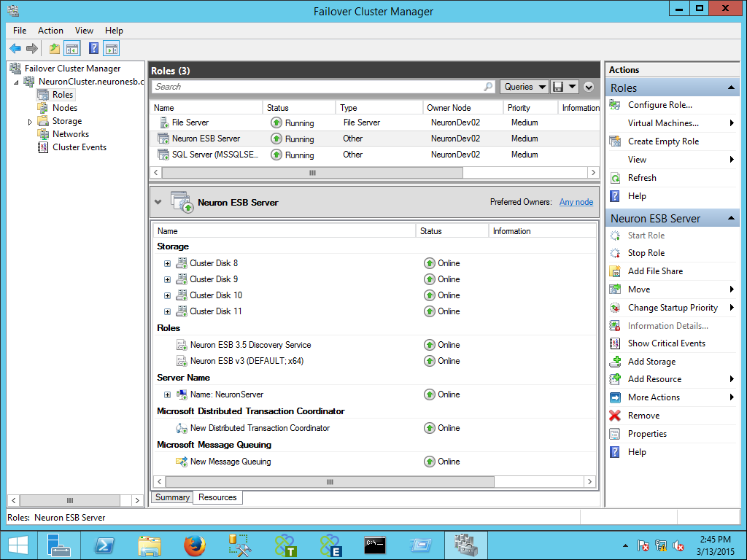Screen dimensions: 747x560
Task: Expand the Storage tree node
Action: 30,122
